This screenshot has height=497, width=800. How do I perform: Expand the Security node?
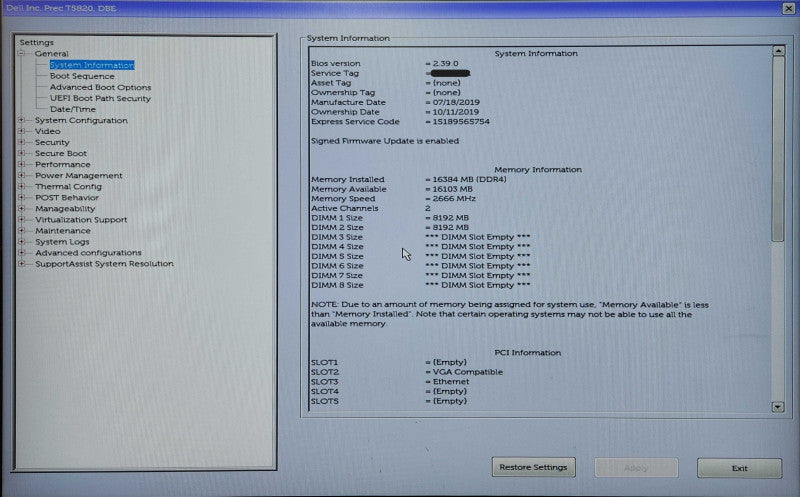(x=22, y=142)
